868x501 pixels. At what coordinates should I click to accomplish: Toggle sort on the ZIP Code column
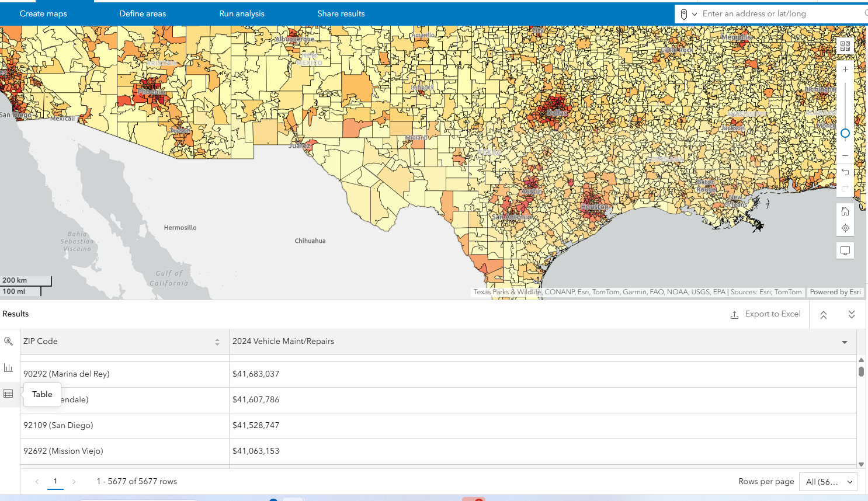[x=217, y=341]
